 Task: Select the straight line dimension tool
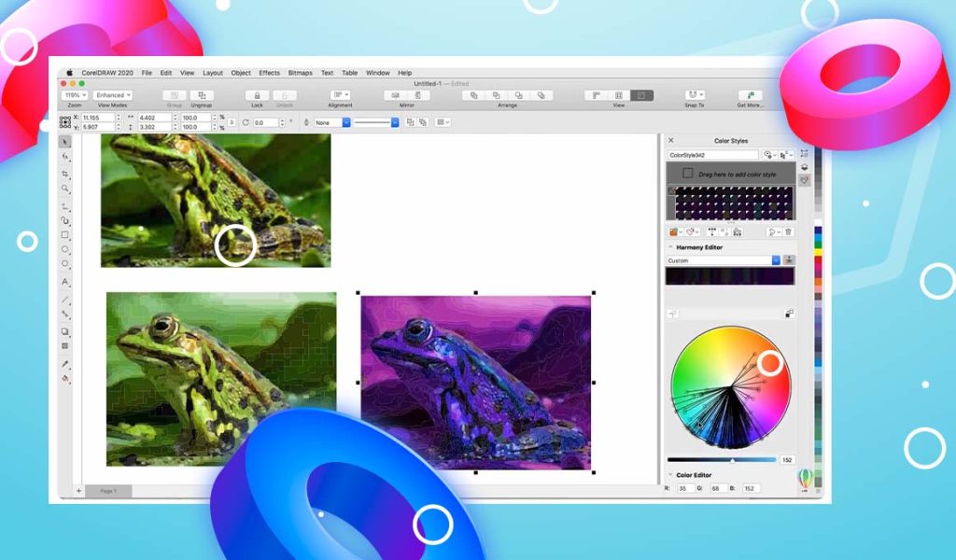[x=65, y=300]
